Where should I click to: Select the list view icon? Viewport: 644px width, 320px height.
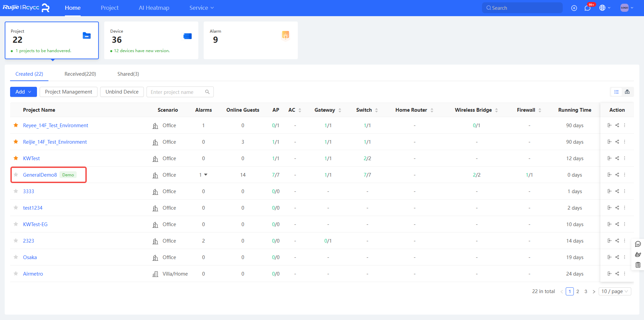click(616, 92)
